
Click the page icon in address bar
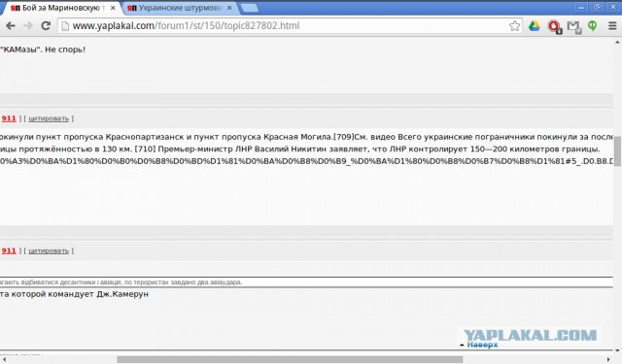coord(65,26)
